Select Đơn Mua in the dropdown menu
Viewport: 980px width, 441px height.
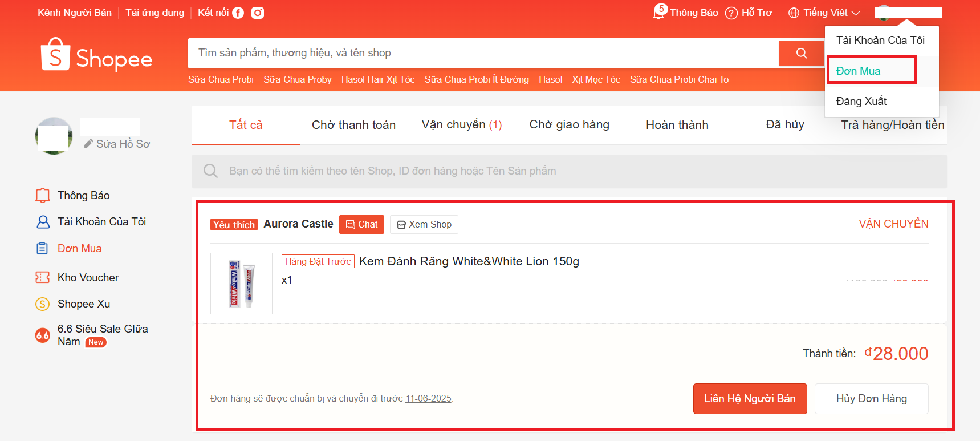pos(858,71)
